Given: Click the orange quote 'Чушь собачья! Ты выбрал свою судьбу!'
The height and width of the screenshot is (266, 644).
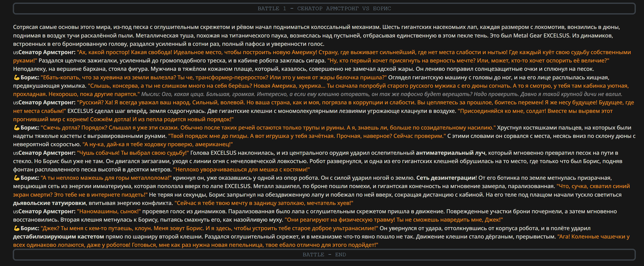Looking at the screenshot, I should pos(133,153).
